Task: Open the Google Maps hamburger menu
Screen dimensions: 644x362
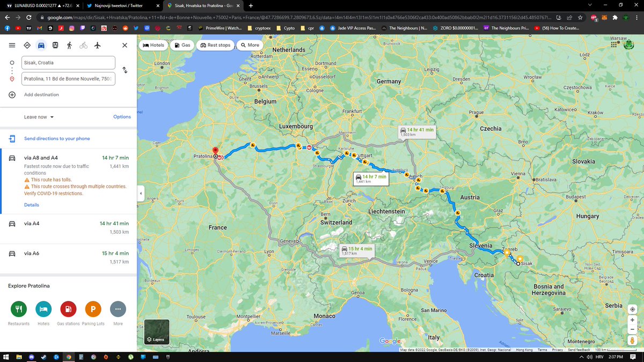Action: point(12,45)
